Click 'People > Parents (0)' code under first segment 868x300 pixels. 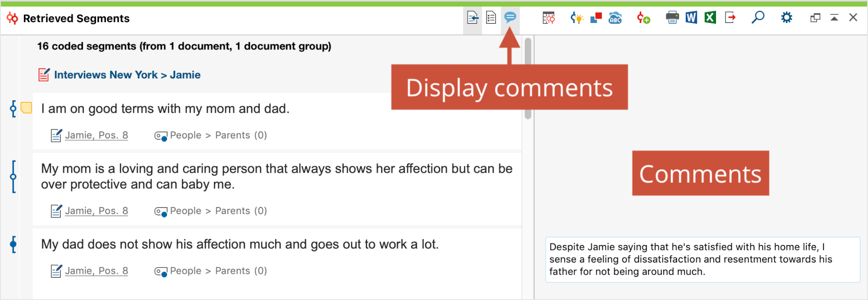coord(218,135)
